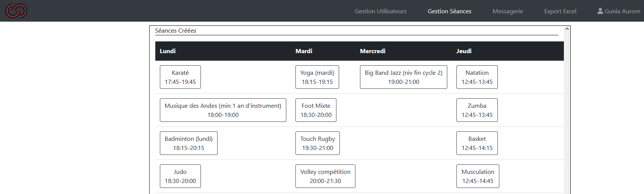Open Gunia Aurore account menu

[619, 11]
